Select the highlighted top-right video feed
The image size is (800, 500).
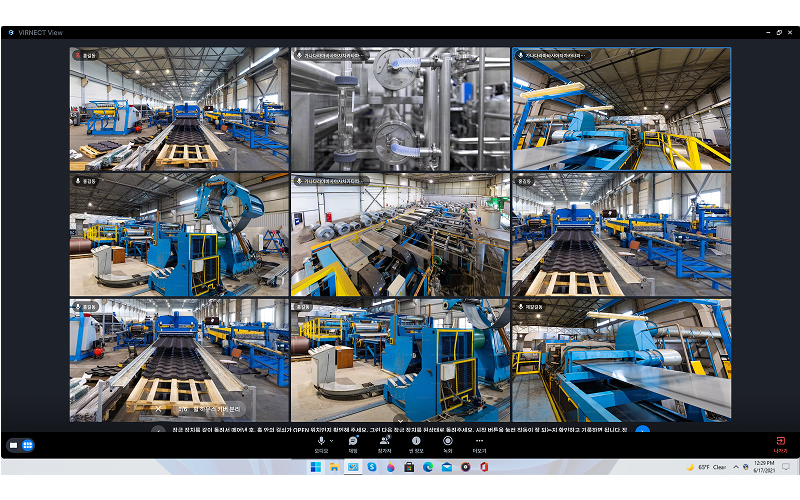(621, 108)
